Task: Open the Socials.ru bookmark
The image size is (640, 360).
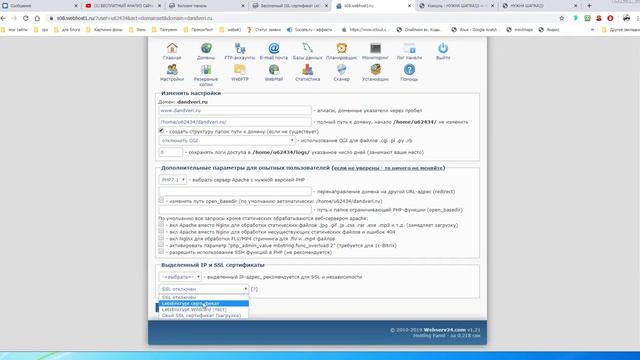Action: click(x=311, y=30)
